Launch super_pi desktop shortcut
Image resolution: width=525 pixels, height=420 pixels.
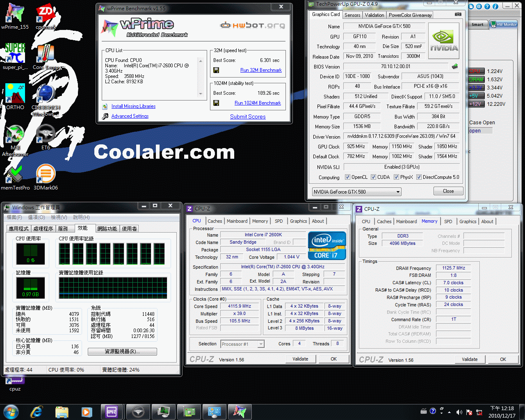point(15,56)
